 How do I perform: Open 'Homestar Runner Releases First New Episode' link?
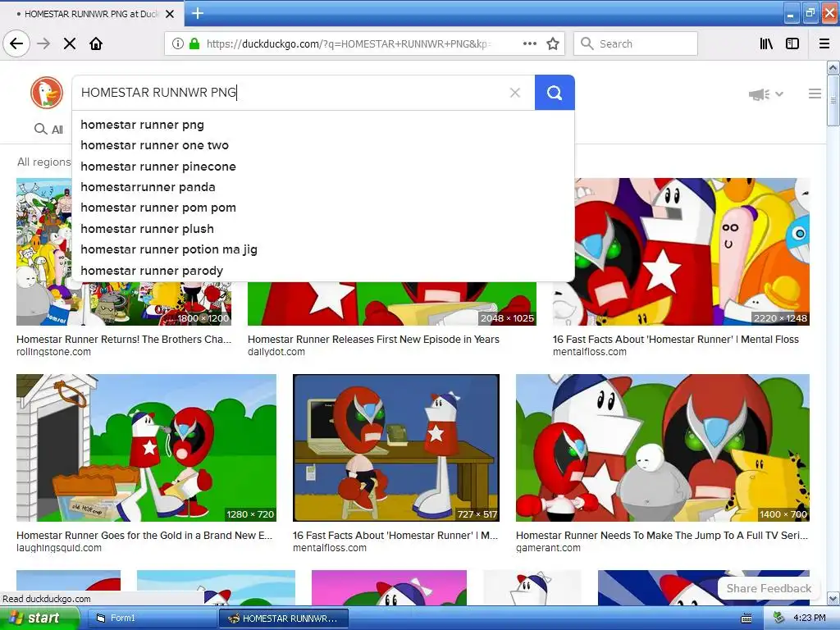click(x=373, y=339)
